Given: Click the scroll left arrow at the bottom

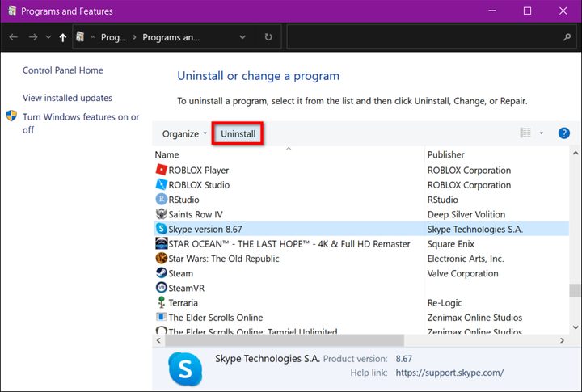Looking at the screenshot, I should pyautogui.click(x=158, y=340).
